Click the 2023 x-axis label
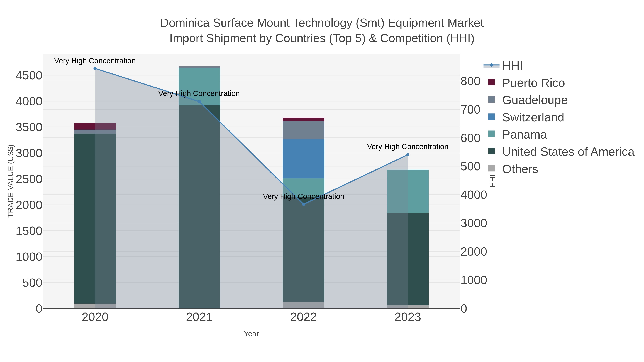Image resolution: width=644 pixels, height=362 pixels. click(x=408, y=317)
